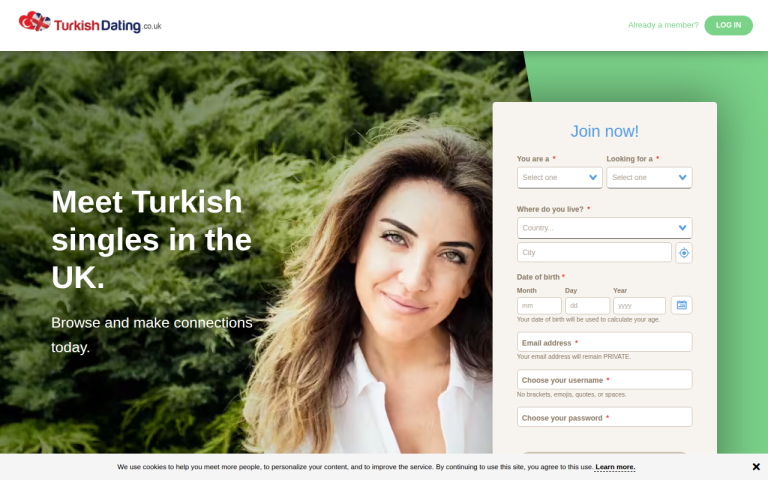
Task: Click the Day (dd) birth field
Action: [587, 306]
